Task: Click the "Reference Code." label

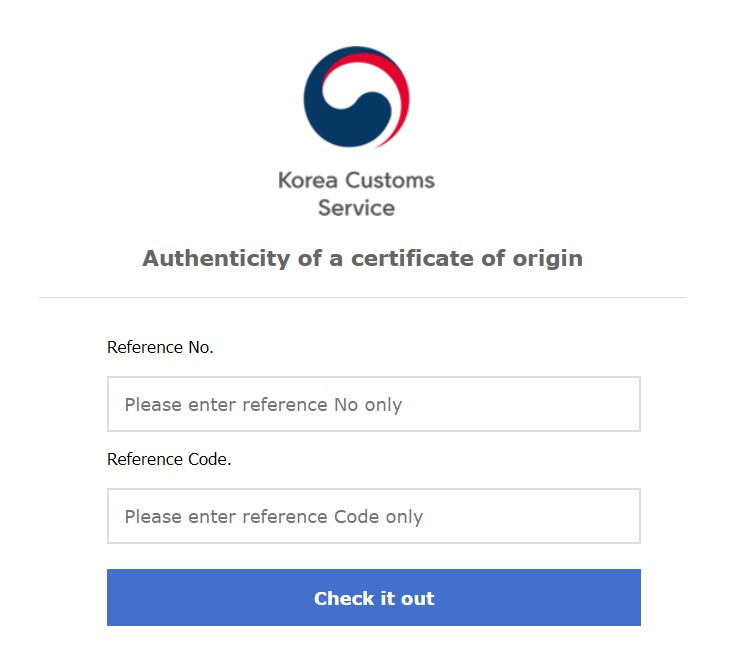Action: coord(169,460)
